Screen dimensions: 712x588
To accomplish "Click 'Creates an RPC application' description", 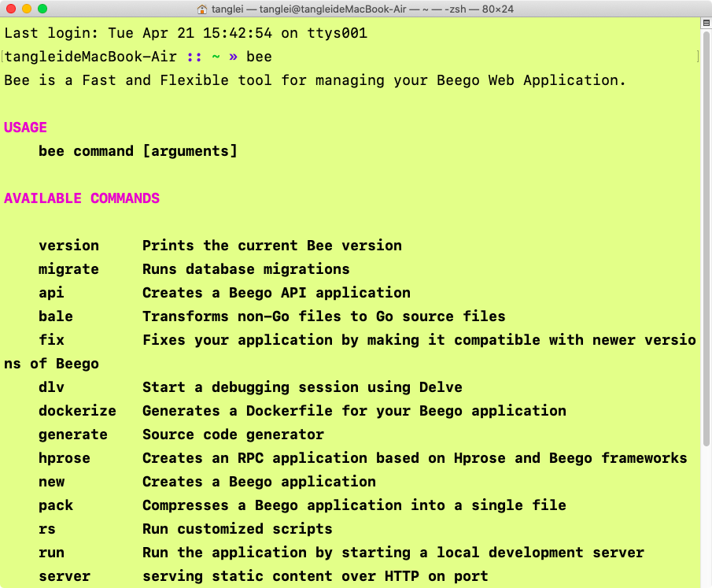I will 415,458.
